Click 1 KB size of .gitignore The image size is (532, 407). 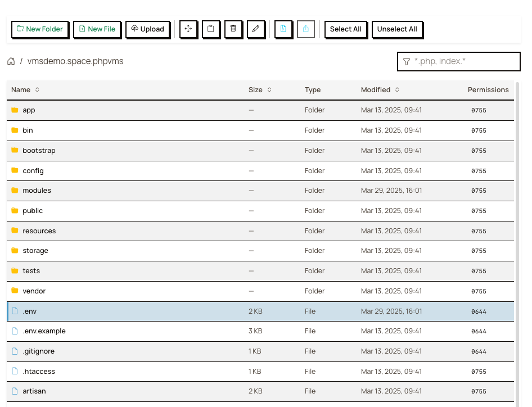255,351
